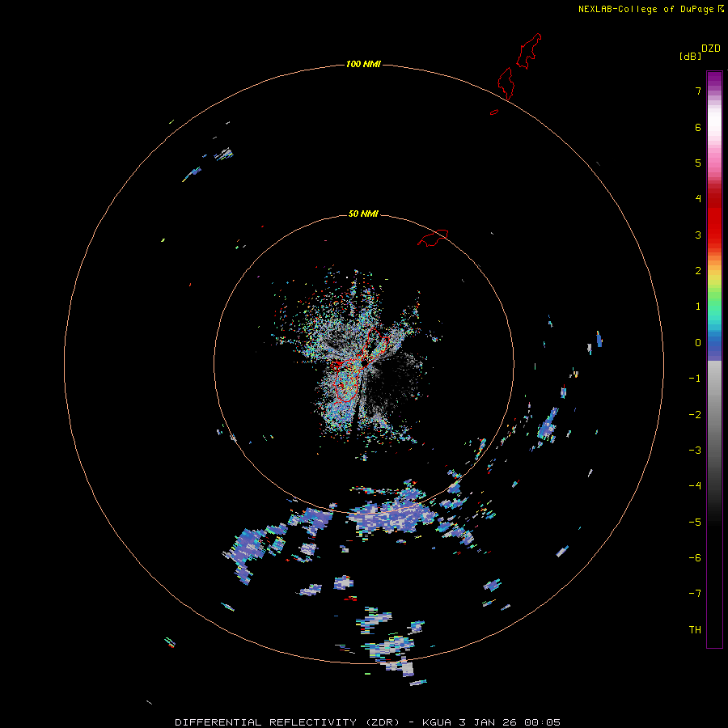The image size is (728, 728).
Task: Click the 3 JAN 26 date in caption
Action: pyautogui.click(x=488, y=722)
